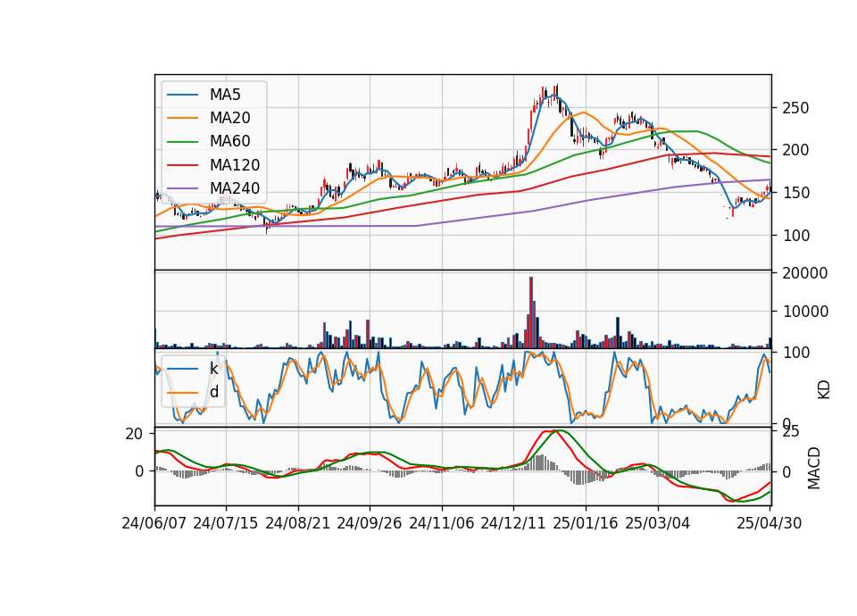Click the 20 tick on MACD left axis
Screen dimensions: 857x616
[134, 434]
